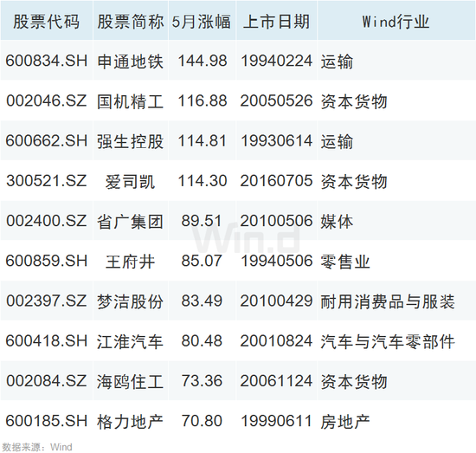Click the value 73.36
The width and height of the screenshot is (476, 453).
click(202, 381)
